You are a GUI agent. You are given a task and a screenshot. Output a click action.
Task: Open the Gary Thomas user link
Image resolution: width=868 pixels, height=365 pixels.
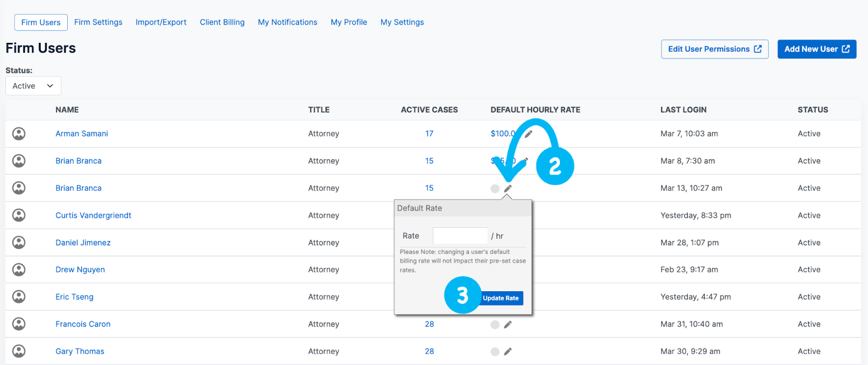point(80,351)
